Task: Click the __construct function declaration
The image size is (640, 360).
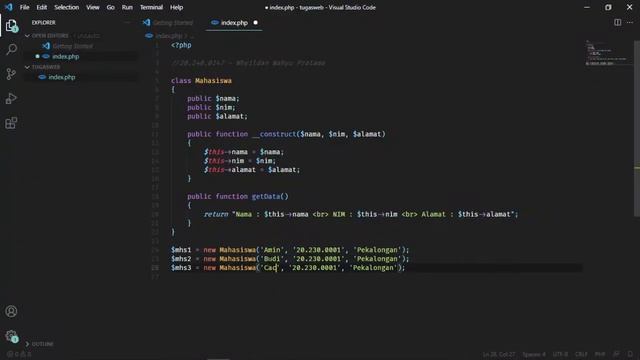Action: click(286, 134)
